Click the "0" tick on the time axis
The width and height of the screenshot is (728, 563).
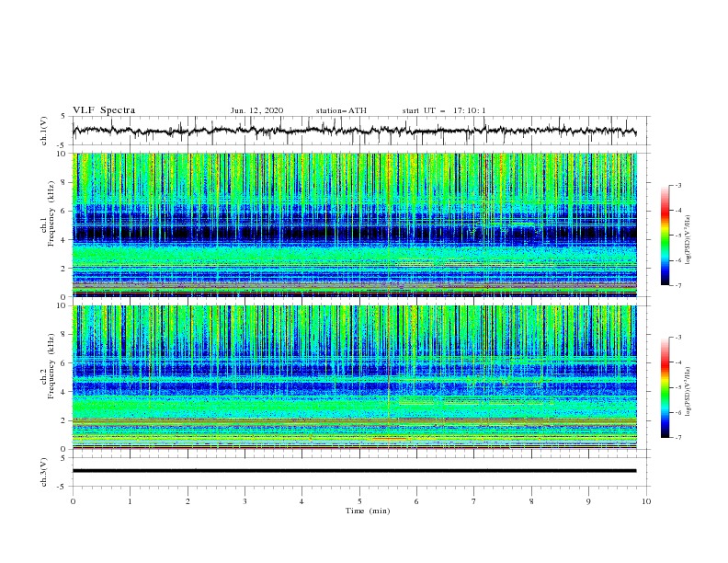click(73, 501)
